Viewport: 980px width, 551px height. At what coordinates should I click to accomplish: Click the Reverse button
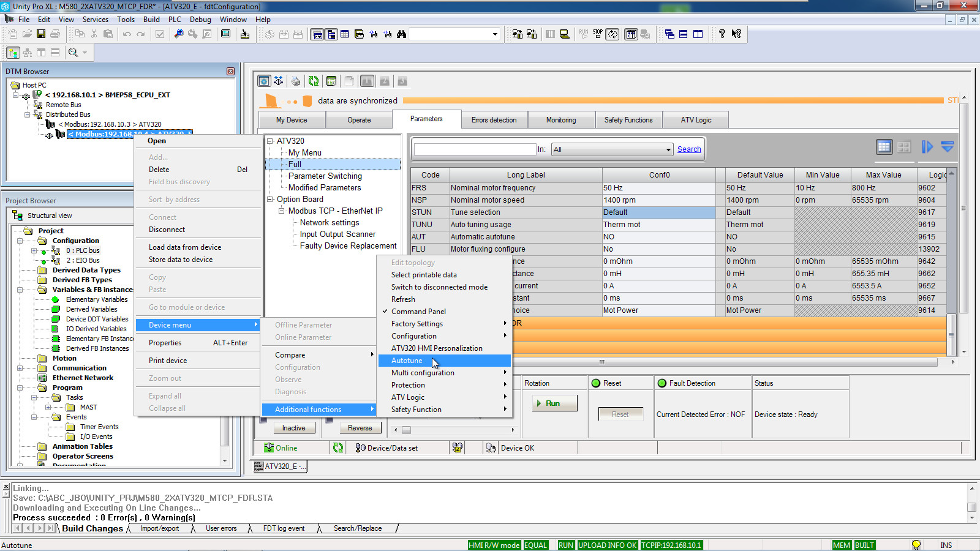coord(360,428)
